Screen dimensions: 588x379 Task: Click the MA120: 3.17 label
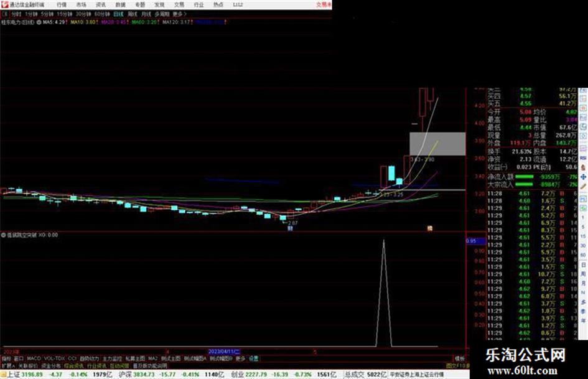click(x=177, y=22)
